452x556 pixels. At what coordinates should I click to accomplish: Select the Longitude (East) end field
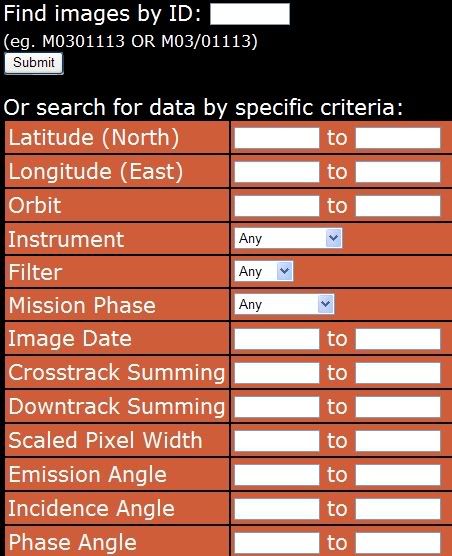(398, 172)
